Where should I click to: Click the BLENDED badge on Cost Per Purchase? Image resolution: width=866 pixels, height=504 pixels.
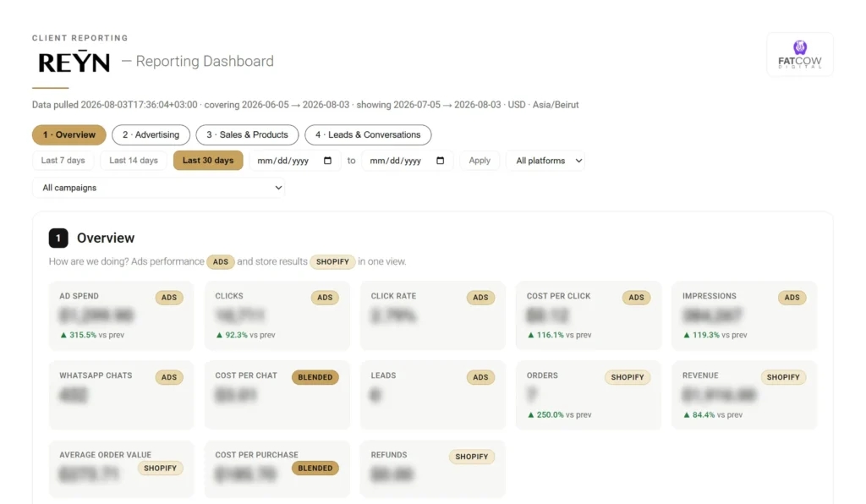pos(315,468)
